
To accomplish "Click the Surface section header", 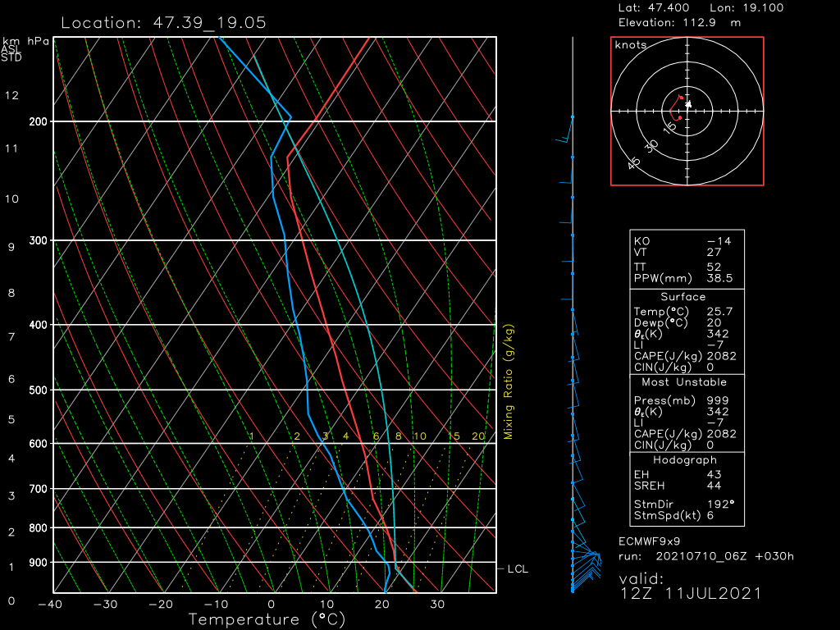I will [x=682, y=297].
